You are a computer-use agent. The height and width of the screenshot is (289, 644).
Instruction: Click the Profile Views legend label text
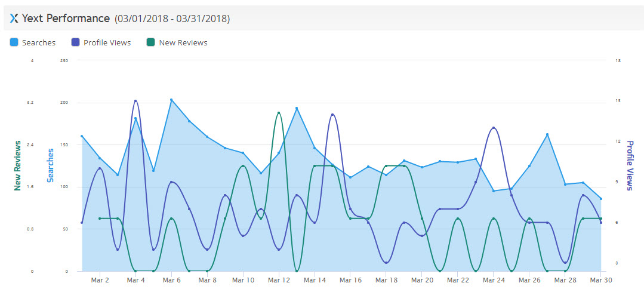coord(107,42)
